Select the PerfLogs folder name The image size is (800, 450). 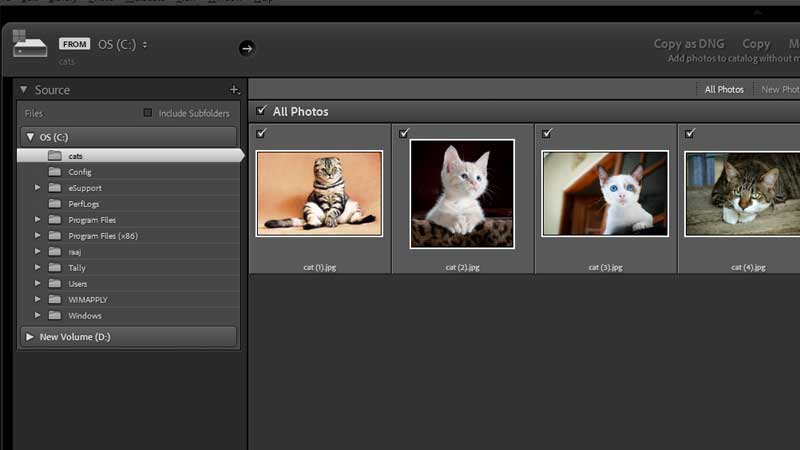(84, 204)
